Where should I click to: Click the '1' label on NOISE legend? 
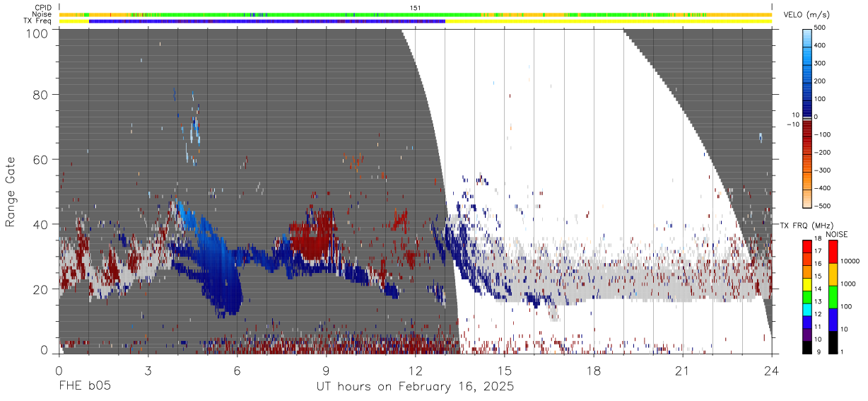click(x=843, y=352)
